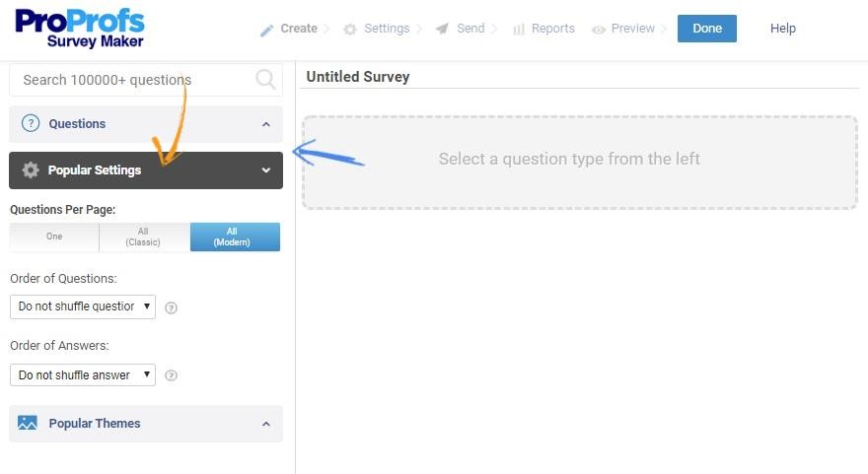This screenshot has width=868, height=474.
Task: Click the Popular Settings gear icon
Action: pyautogui.click(x=31, y=170)
